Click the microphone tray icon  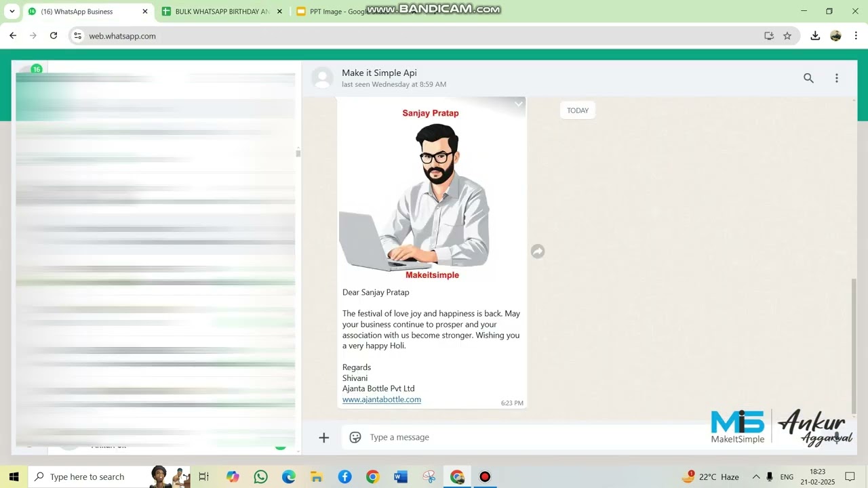(x=770, y=476)
